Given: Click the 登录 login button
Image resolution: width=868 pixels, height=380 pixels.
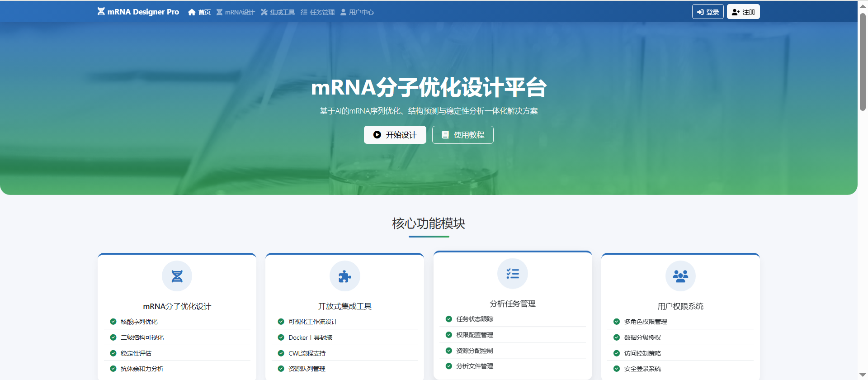Looking at the screenshot, I should 708,12.
